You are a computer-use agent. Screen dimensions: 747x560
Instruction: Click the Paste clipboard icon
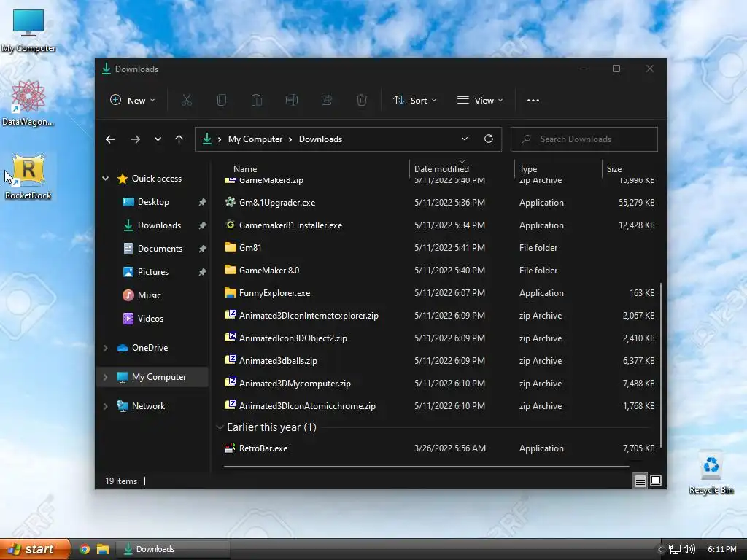pyautogui.click(x=256, y=100)
